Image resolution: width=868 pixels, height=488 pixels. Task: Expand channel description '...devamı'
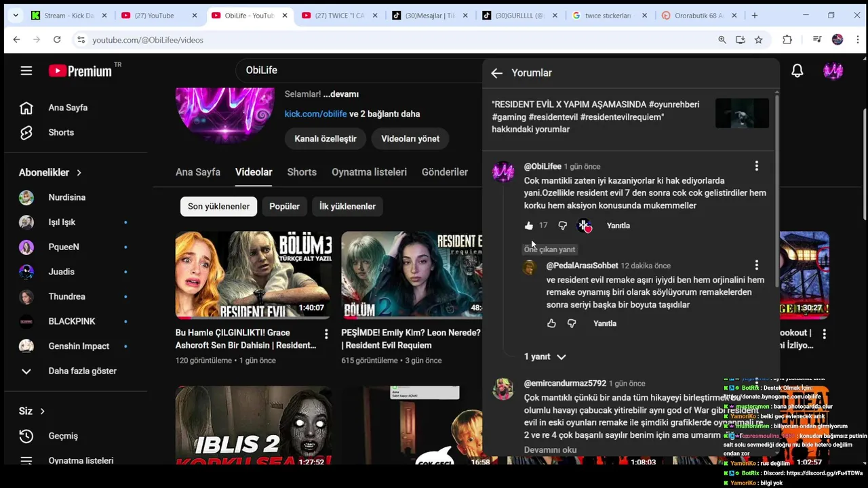click(340, 94)
